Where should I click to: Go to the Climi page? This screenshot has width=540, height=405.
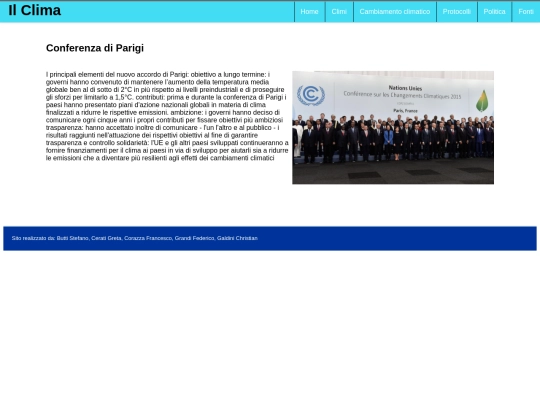[339, 12]
